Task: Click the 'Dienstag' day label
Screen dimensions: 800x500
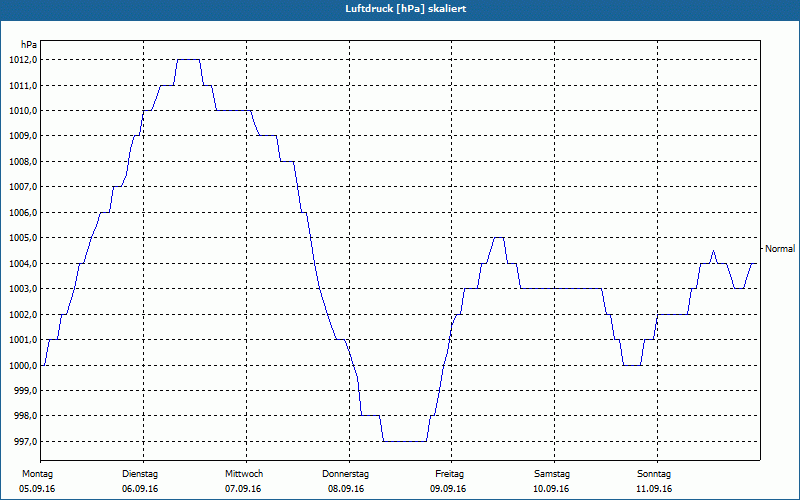Action: (140, 474)
